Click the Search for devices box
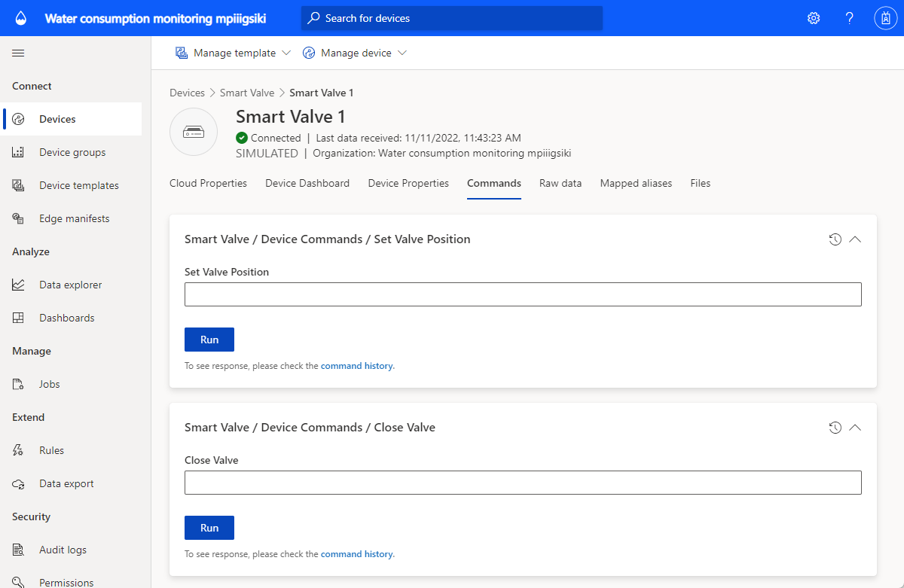The width and height of the screenshot is (904, 588). (x=452, y=18)
